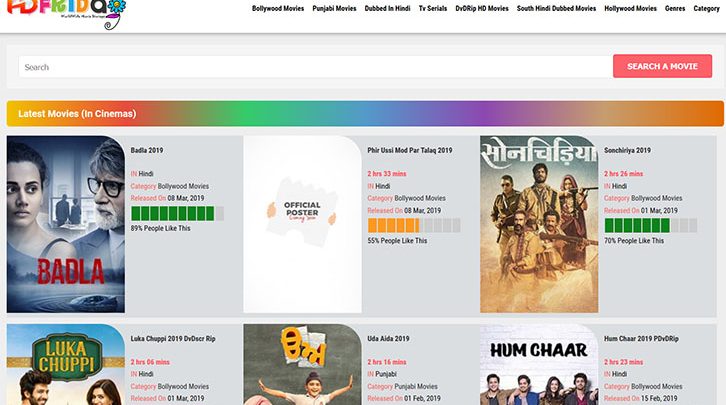Image resolution: width=726 pixels, height=405 pixels.
Task: Click the '2 hrs 23 mins' duration text
Action: click(x=623, y=362)
